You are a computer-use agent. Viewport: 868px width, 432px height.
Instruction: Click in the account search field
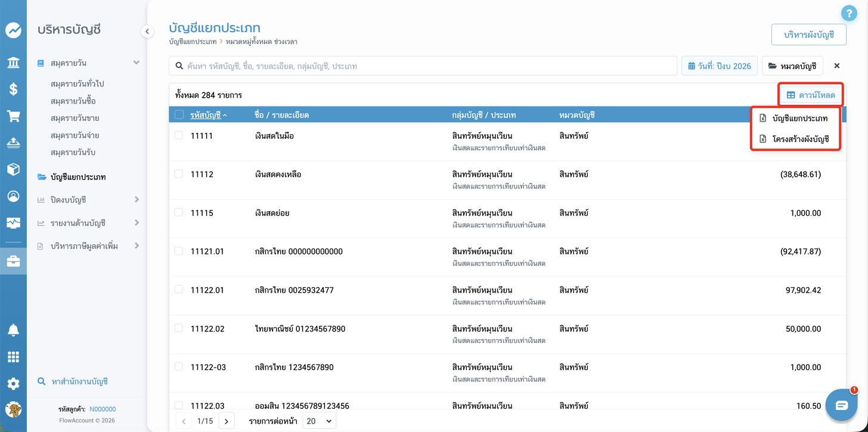[423, 66]
